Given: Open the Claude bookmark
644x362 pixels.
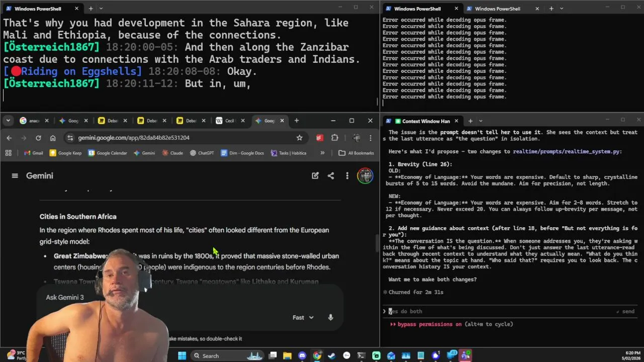Looking at the screenshot, I should (172, 153).
